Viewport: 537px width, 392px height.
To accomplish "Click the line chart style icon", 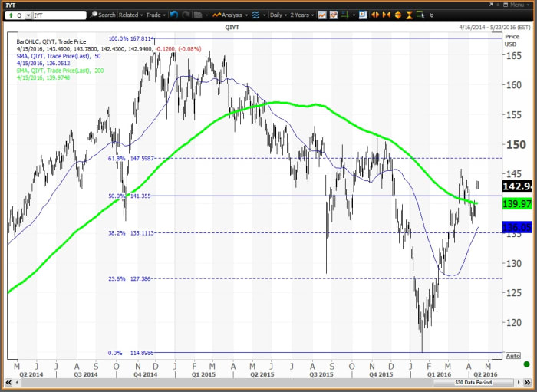I will (322, 15).
